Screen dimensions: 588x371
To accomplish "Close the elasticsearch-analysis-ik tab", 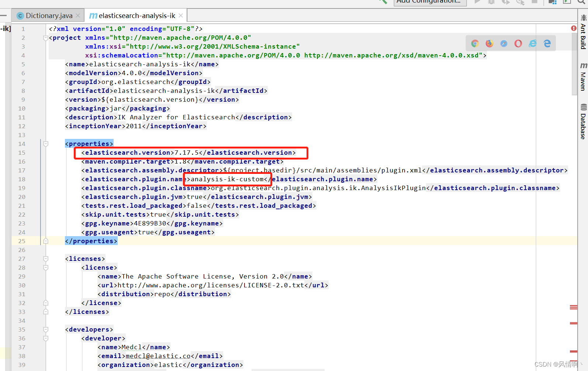I will coord(181,15).
